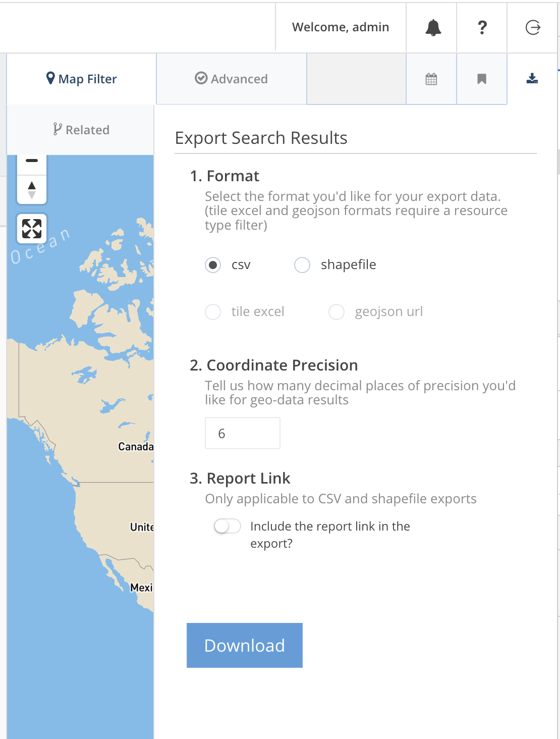Click Welcome, admin in the header
560x739 pixels.
(x=340, y=27)
